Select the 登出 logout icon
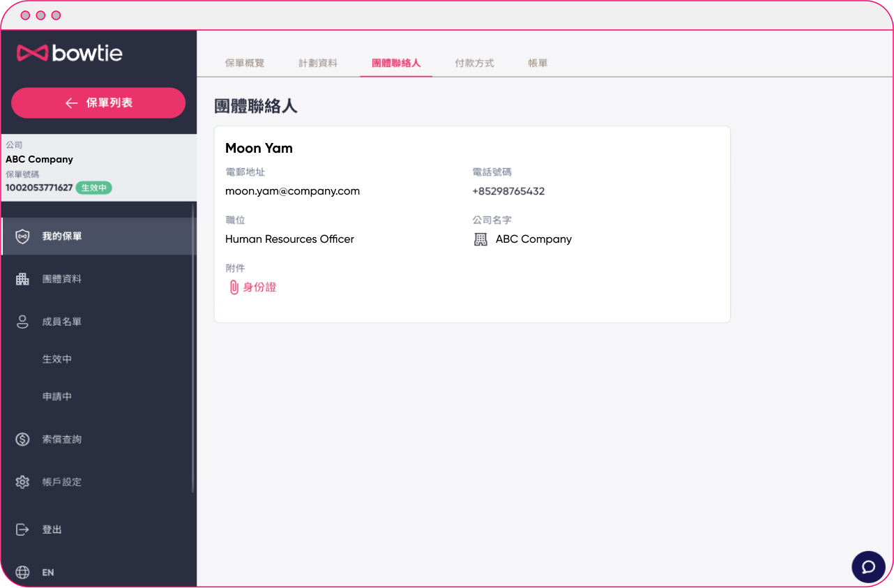Screen dimensions: 894x588 point(22,529)
